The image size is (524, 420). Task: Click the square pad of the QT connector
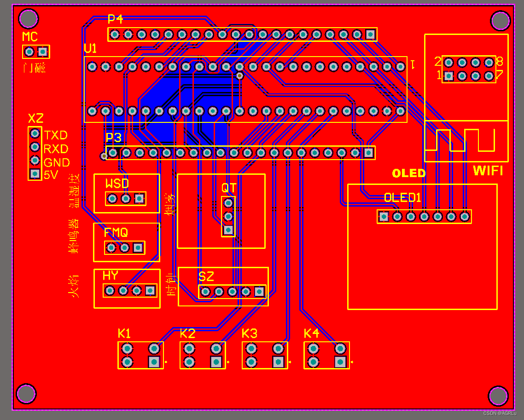click(x=228, y=230)
